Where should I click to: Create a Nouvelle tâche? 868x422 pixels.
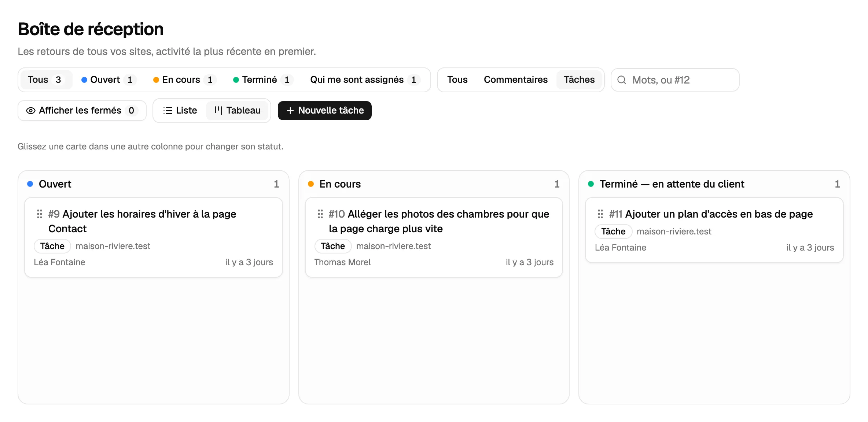(325, 111)
